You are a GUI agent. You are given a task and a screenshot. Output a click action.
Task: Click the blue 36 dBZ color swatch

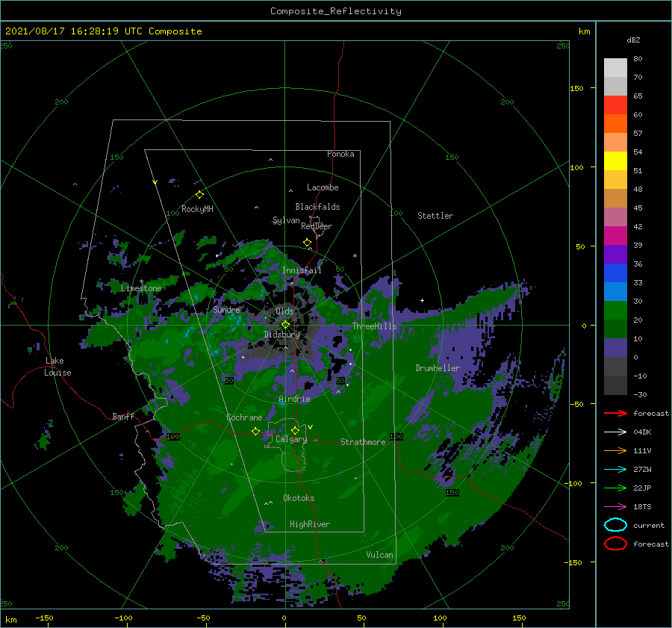coord(615,273)
